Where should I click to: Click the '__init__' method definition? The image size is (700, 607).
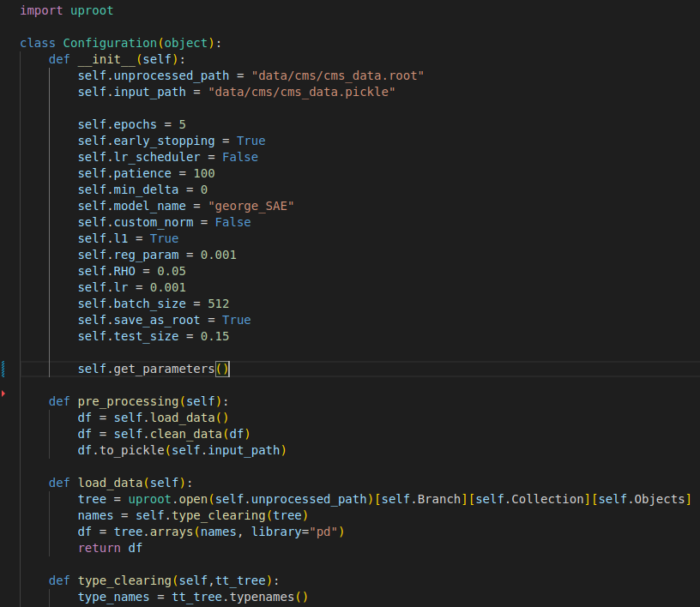point(117,59)
